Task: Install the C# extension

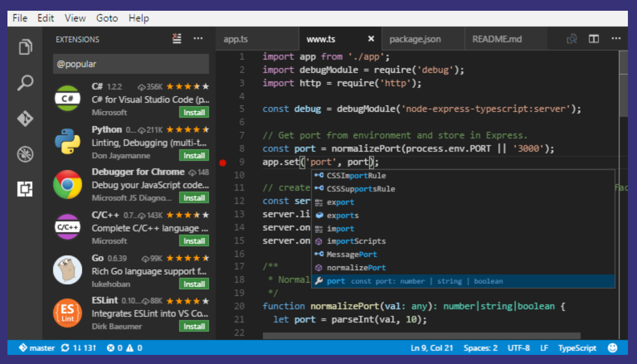Action: click(x=194, y=113)
